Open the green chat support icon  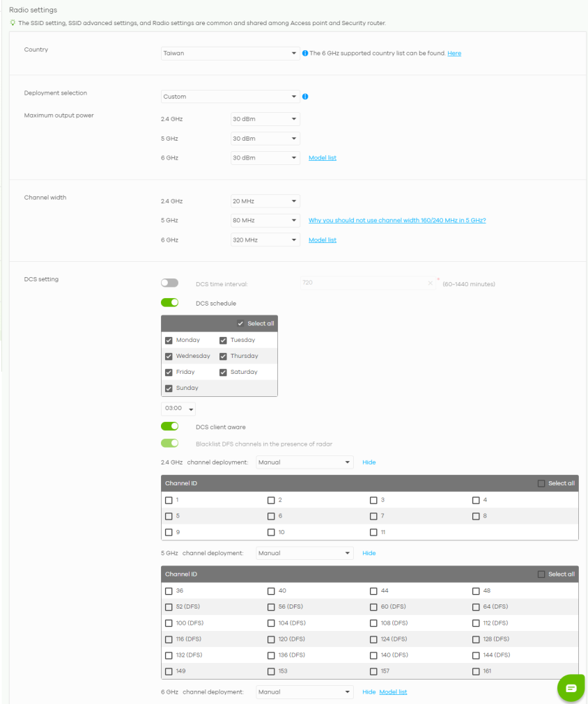pyautogui.click(x=571, y=687)
